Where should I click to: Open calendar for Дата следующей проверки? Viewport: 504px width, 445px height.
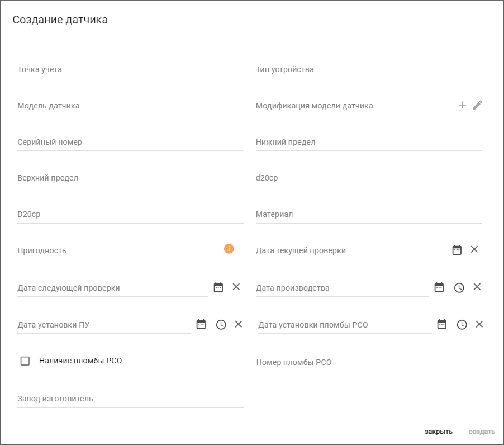pyautogui.click(x=218, y=287)
